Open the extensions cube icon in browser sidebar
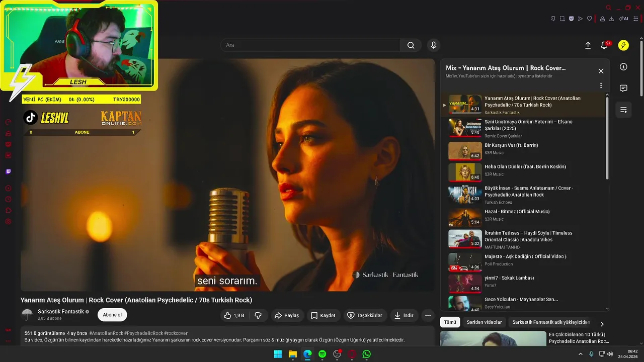 [8, 210]
